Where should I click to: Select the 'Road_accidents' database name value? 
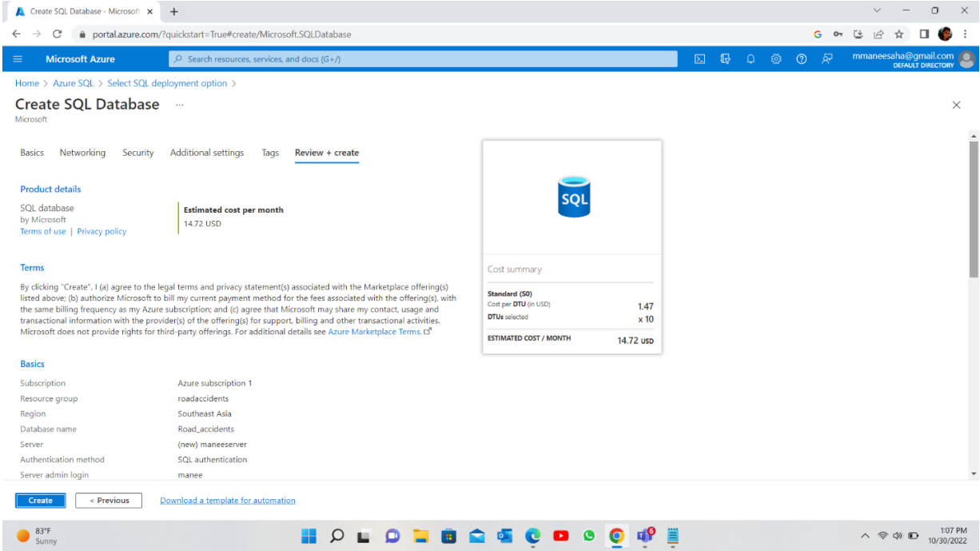pos(206,429)
